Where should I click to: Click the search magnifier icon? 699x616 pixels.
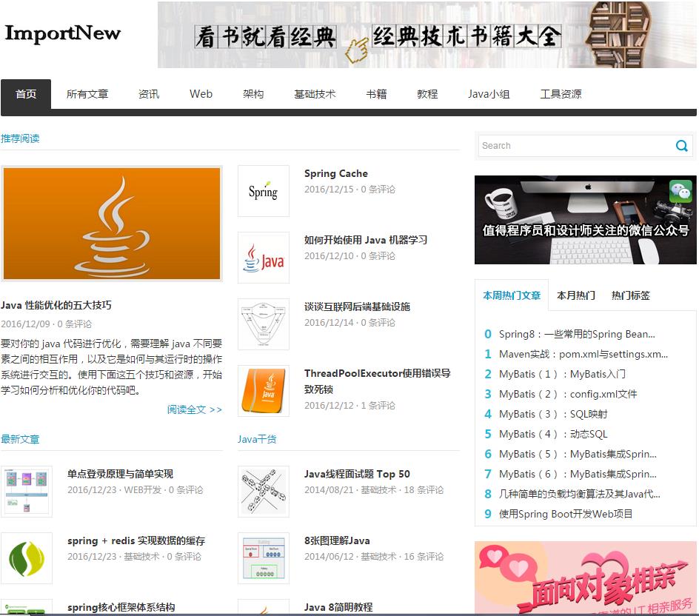pos(682,146)
